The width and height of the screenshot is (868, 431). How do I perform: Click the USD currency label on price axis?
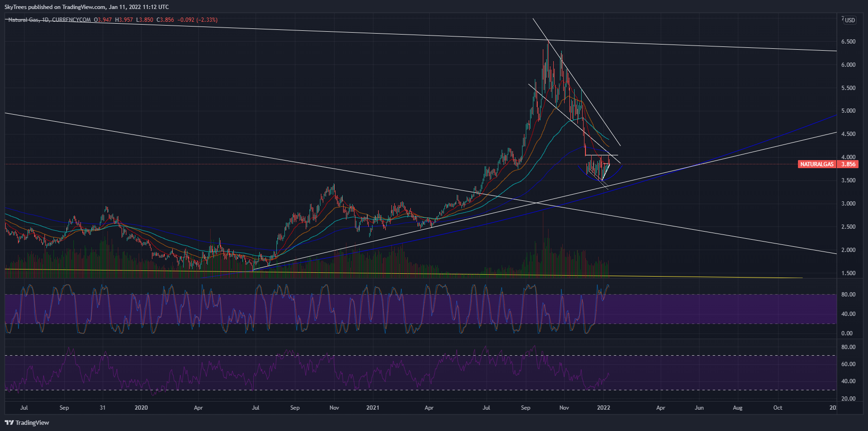[x=850, y=20]
